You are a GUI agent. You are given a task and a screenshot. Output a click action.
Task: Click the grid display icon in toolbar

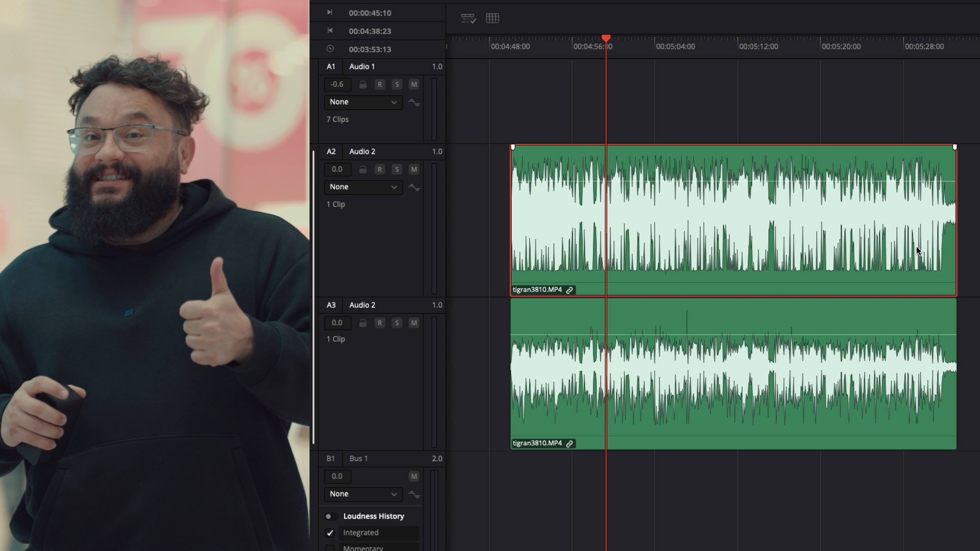[x=493, y=18]
